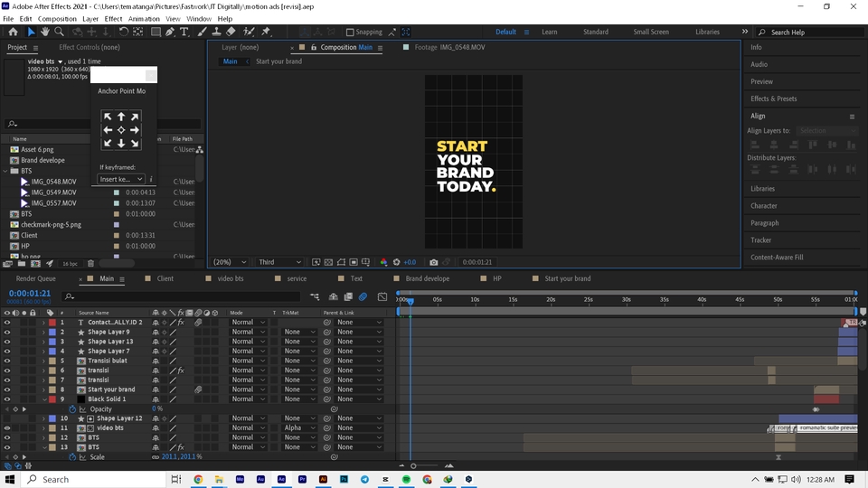Screen dimensions: 868x488
Task: Hide the Contact text layer 1
Action: (x=7, y=323)
